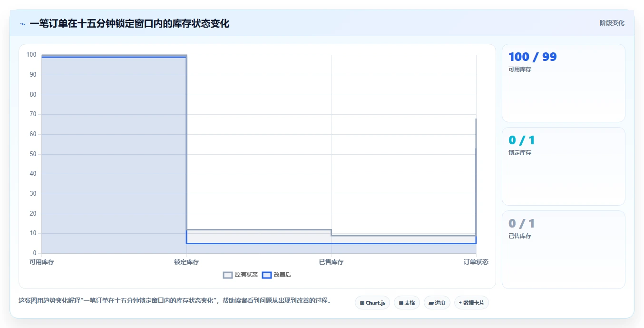
Task: Click the Chart.js tag chip
Action: tap(372, 303)
